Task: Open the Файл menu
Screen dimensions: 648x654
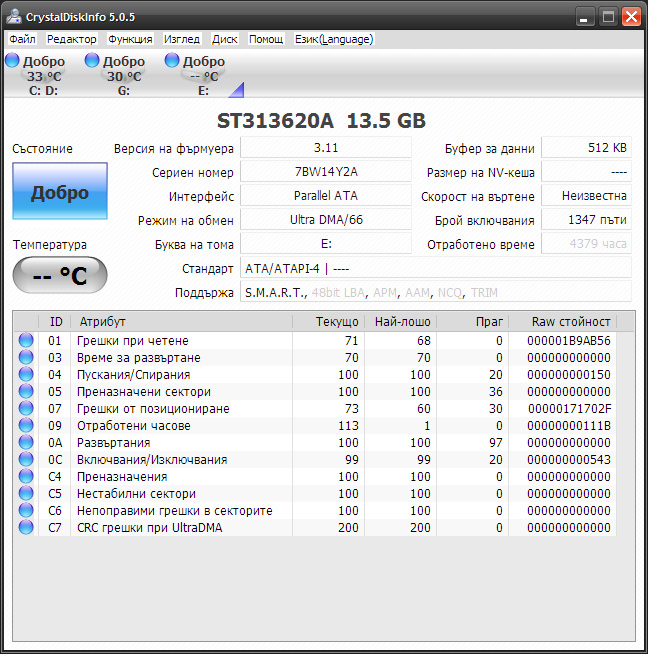Action: 22,39
